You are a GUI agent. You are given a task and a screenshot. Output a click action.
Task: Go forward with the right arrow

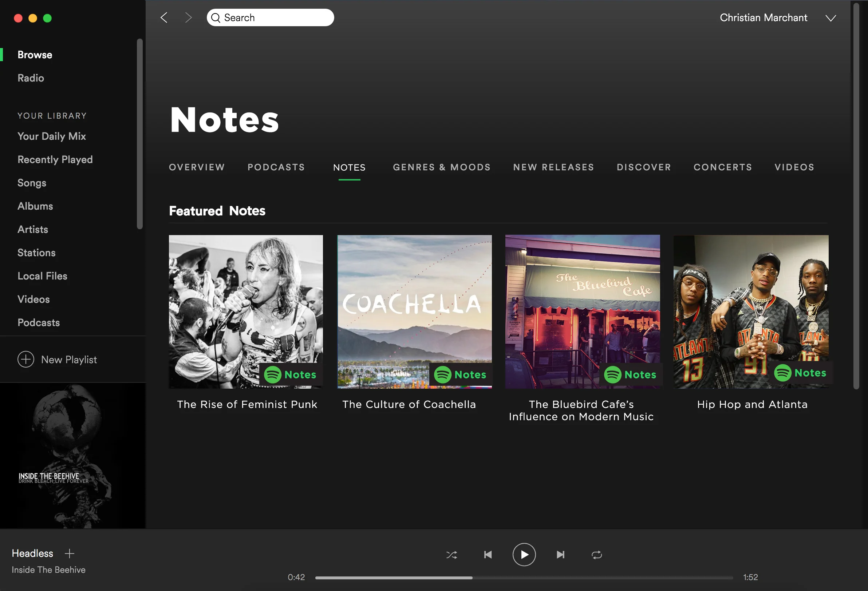point(189,17)
